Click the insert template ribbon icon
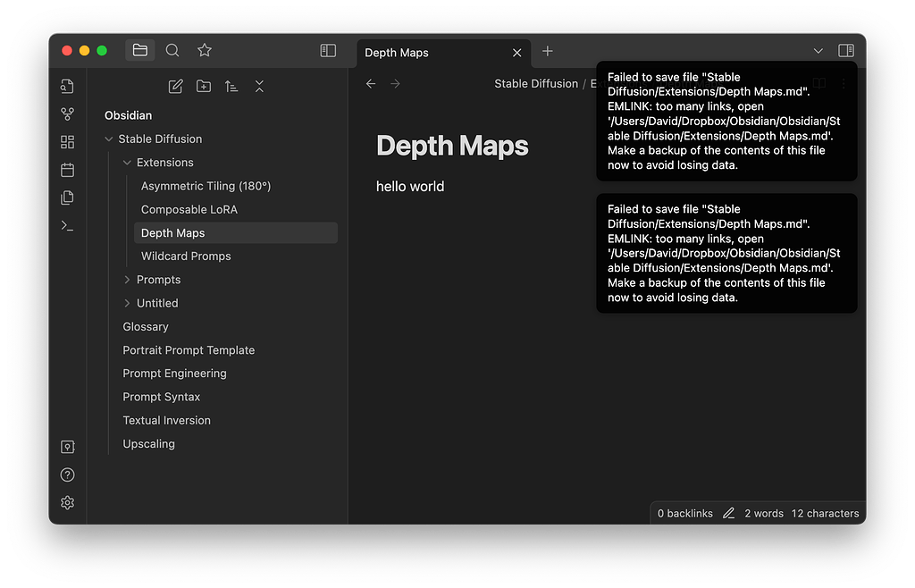915x588 pixels. click(67, 197)
